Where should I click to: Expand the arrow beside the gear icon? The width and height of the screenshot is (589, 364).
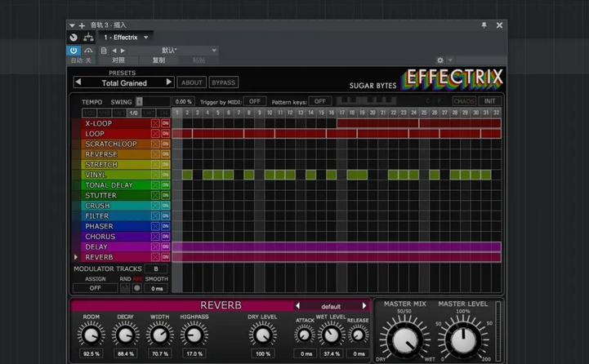(x=450, y=60)
